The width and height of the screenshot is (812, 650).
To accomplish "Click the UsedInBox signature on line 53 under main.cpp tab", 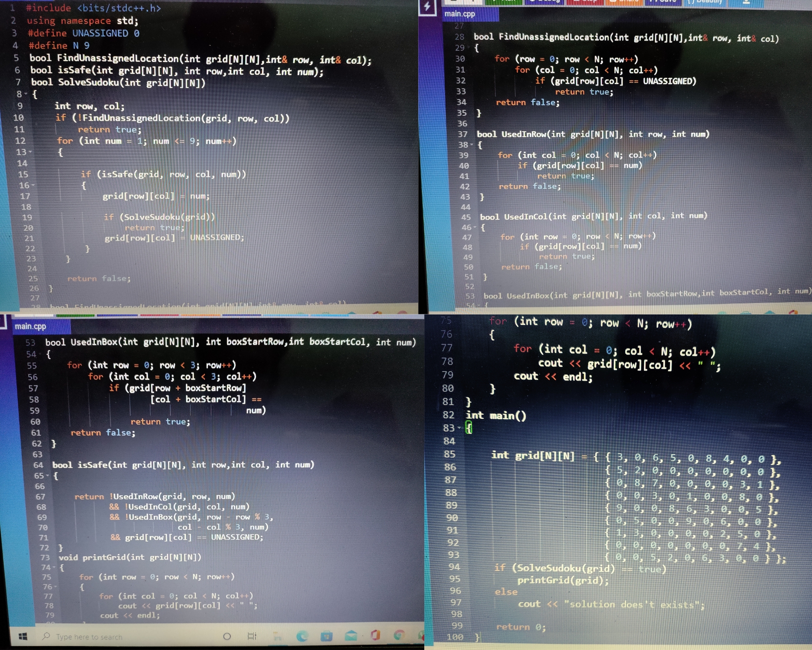I will point(231,342).
